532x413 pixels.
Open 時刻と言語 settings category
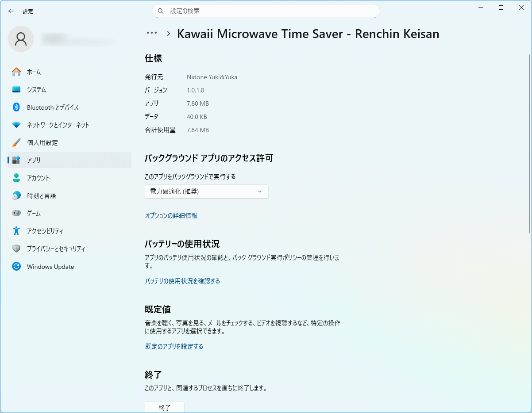[41, 195]
